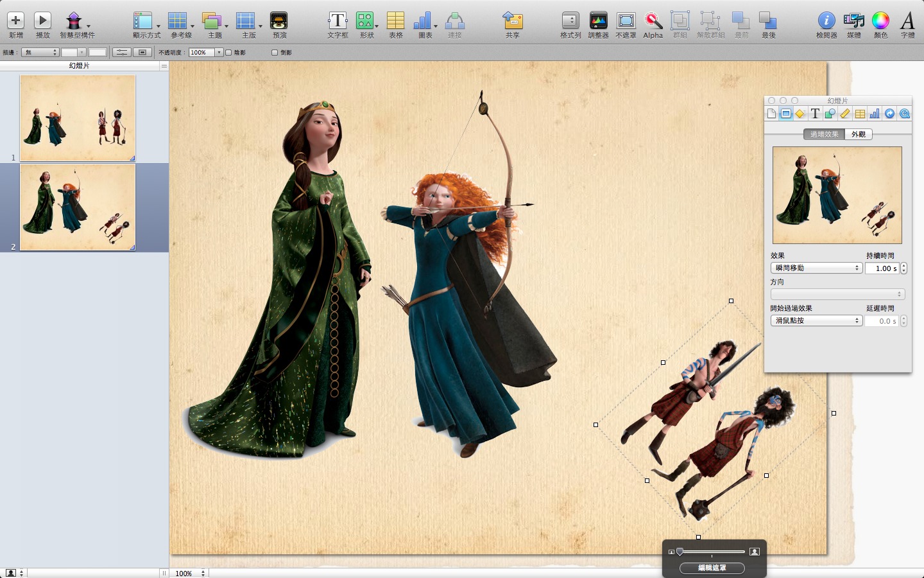Enable the Reflection (倒影) checkbox
This screenshot has height=578, width=924.
pos(275,53)
